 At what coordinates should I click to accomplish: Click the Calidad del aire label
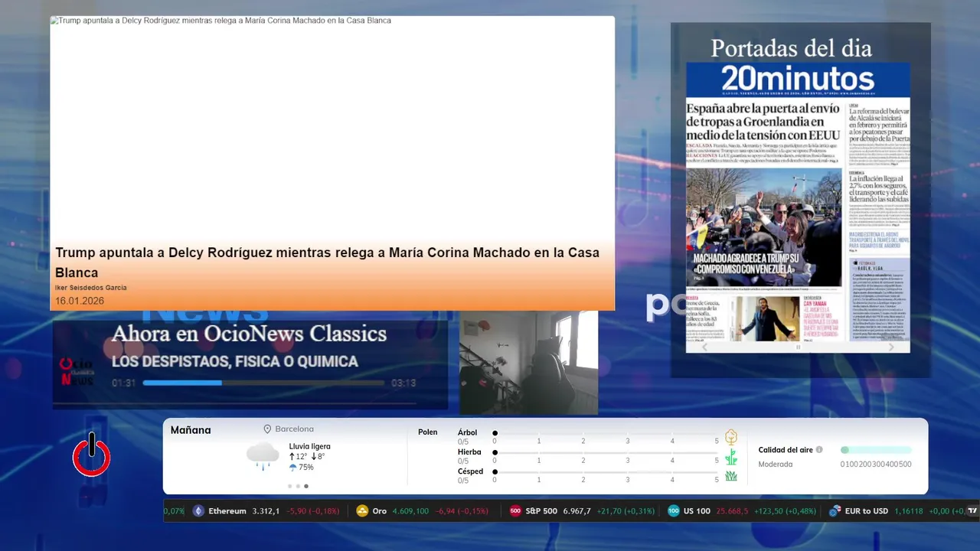(786, 450)
